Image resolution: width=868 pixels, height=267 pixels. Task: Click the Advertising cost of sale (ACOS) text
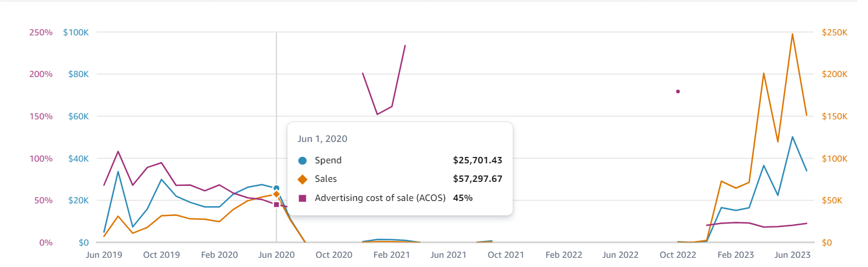pyautogui.click(x=380, y=198)
